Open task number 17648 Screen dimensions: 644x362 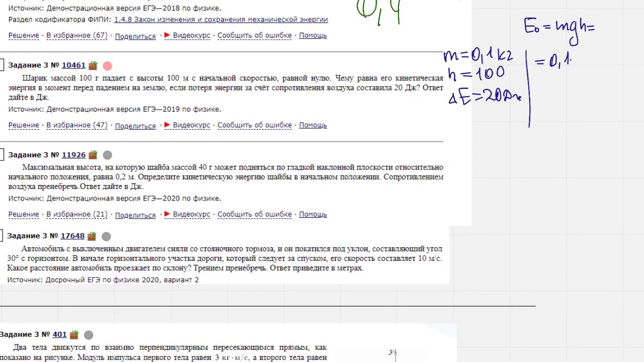click(72, 236)
